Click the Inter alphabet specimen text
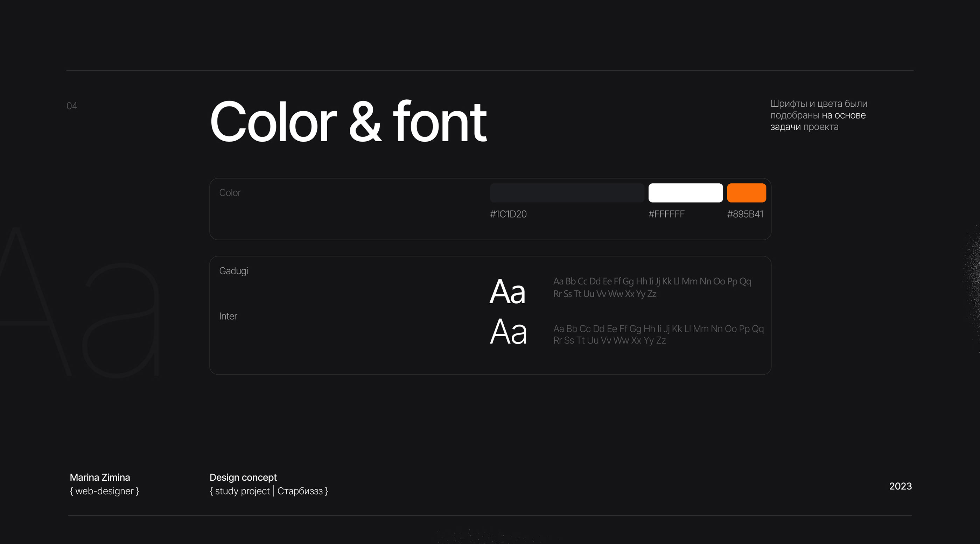Screen dimensions: 980x544 click(658, 334)
